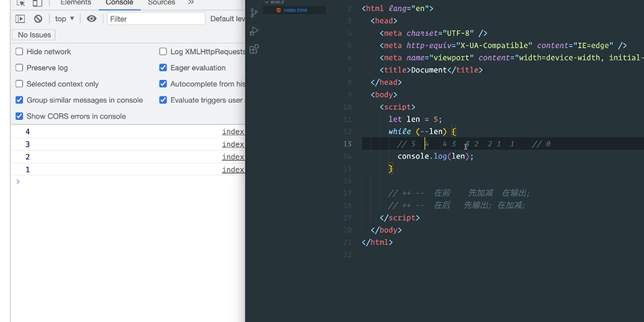
Task: Open the Extensions icon in VS Code
Action: (x=254, y=50)
